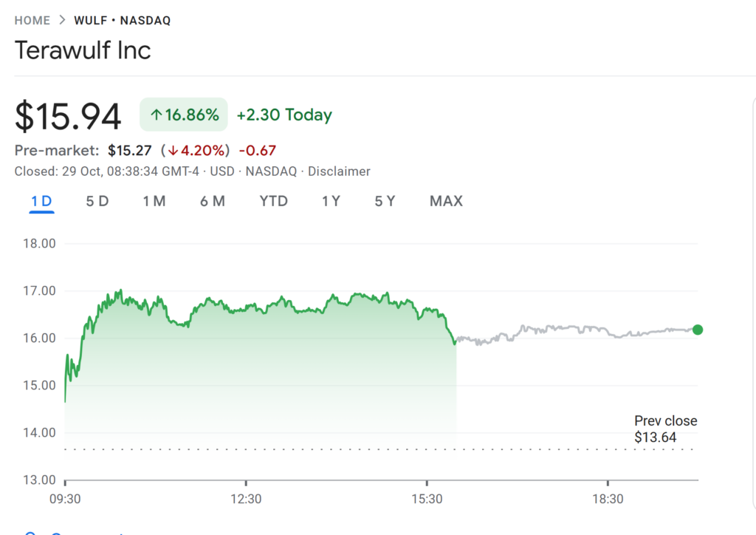Open the Disclaimer link
This screenshot has height=535, width=756.
click(x=339, y=171)
